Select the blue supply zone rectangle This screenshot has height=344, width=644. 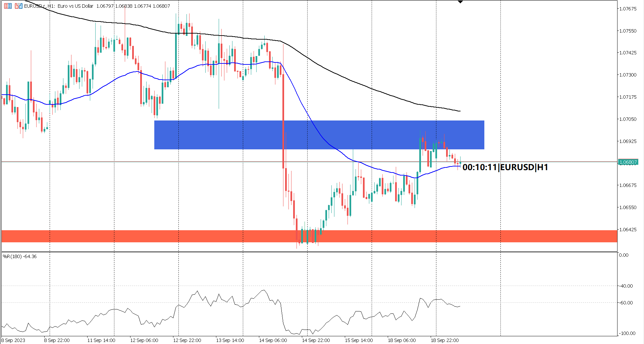click(319, 134)
